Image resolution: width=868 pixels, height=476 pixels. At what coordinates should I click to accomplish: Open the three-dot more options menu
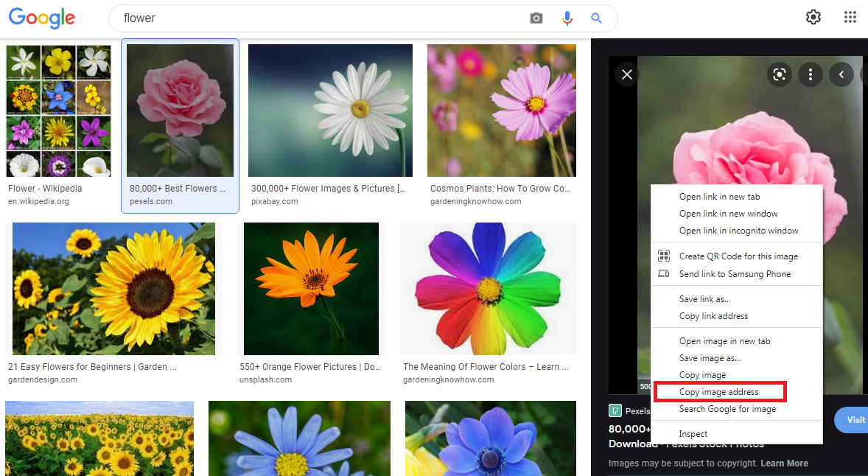(811, 74)
